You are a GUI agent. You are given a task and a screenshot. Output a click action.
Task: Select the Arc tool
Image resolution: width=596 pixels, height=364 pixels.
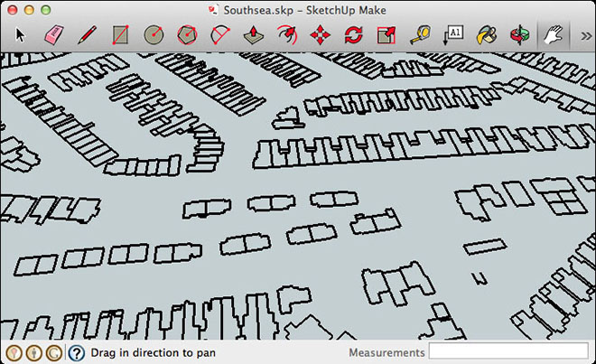click(220, 35)
